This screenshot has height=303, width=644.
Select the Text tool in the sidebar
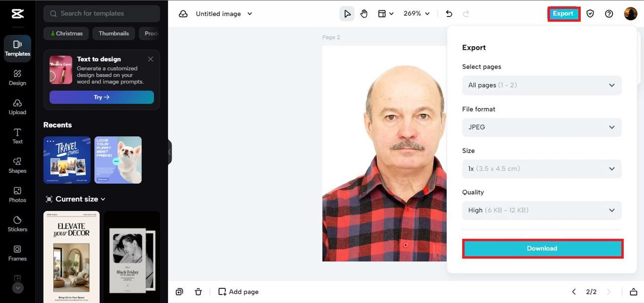(x=18, y=136)
